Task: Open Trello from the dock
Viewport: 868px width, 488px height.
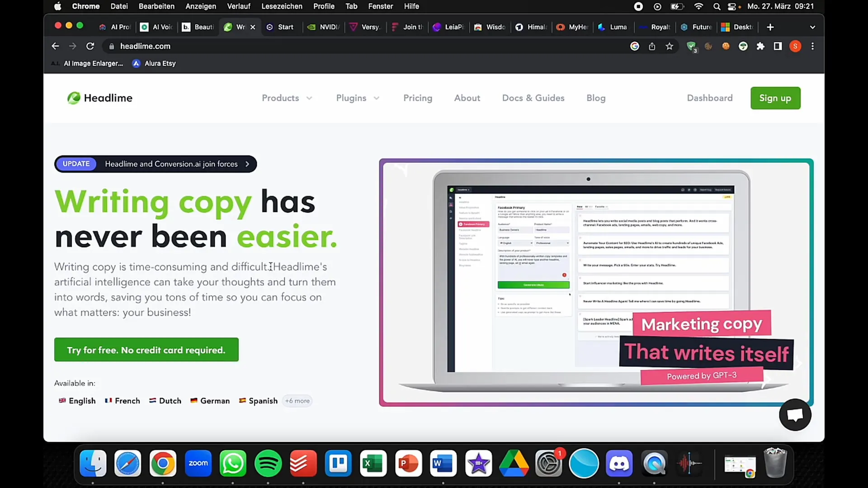Action: [x=338, y=463]
